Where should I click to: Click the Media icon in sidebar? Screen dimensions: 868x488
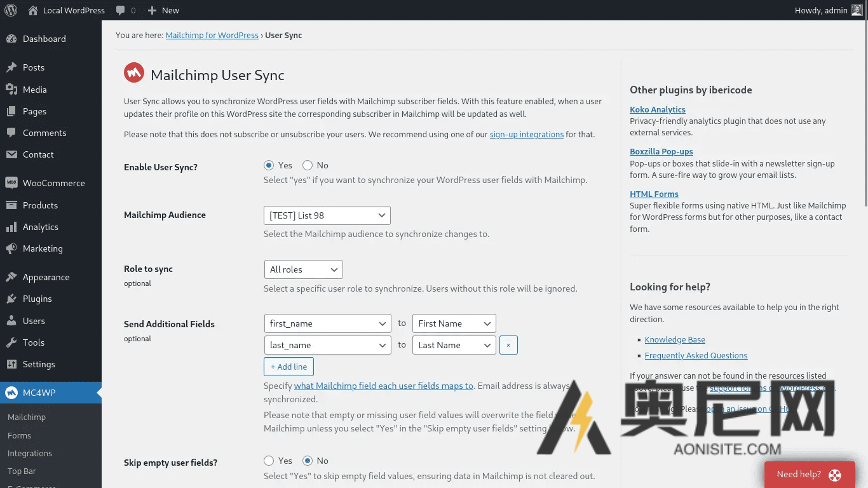point(11,90)
